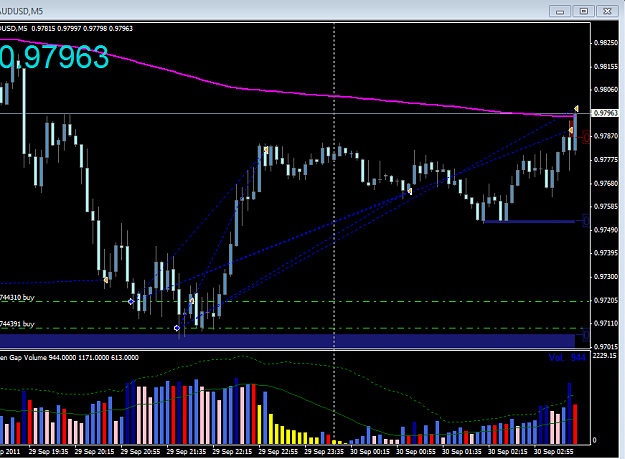This screenshot has height=459, width=625.
Task: Click the AUDUSD,M5 window title
Action: (22, 11)
